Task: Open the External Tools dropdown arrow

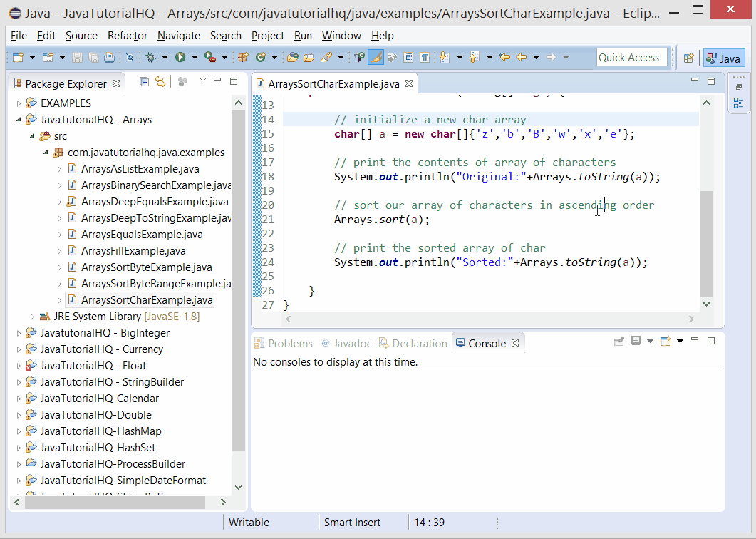Action: 224,58
